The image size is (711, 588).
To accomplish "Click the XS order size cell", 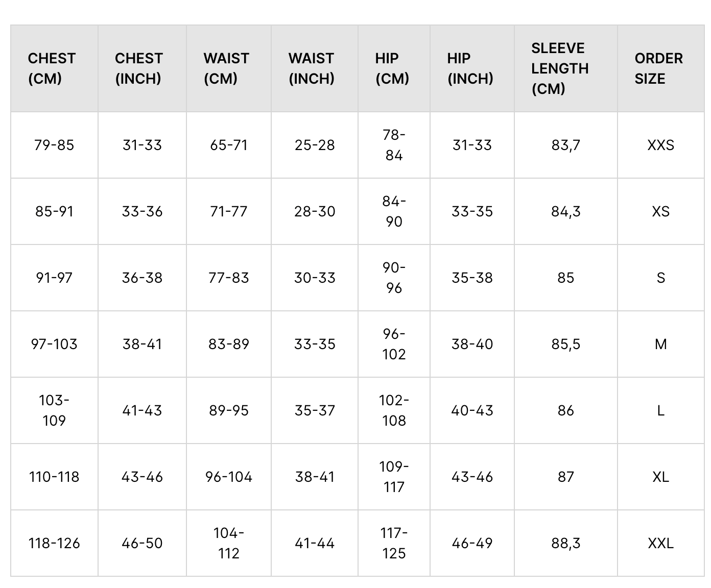I will click(660, 211).
